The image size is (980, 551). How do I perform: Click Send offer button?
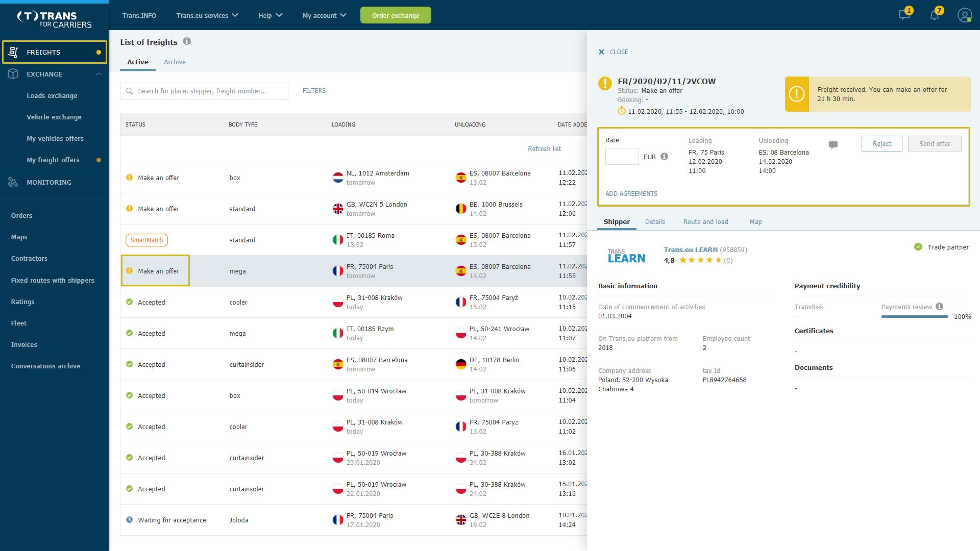point(934,144)
